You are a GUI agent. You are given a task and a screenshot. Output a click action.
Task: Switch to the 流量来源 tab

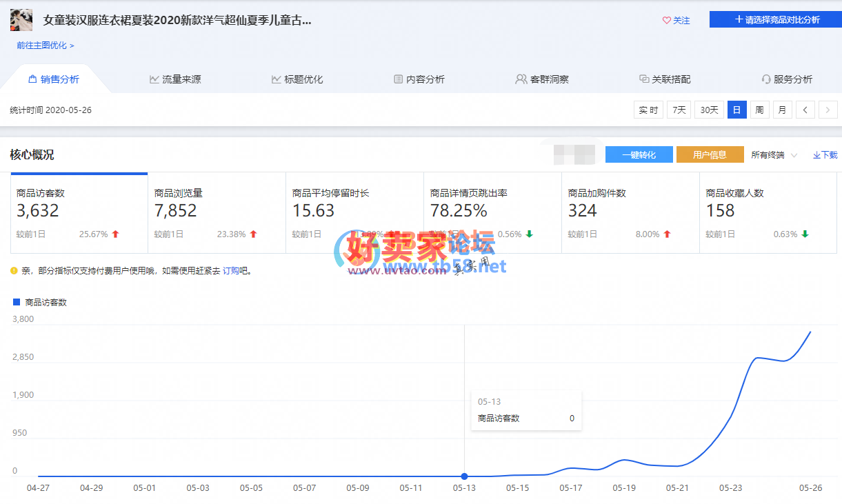(175, 79)
